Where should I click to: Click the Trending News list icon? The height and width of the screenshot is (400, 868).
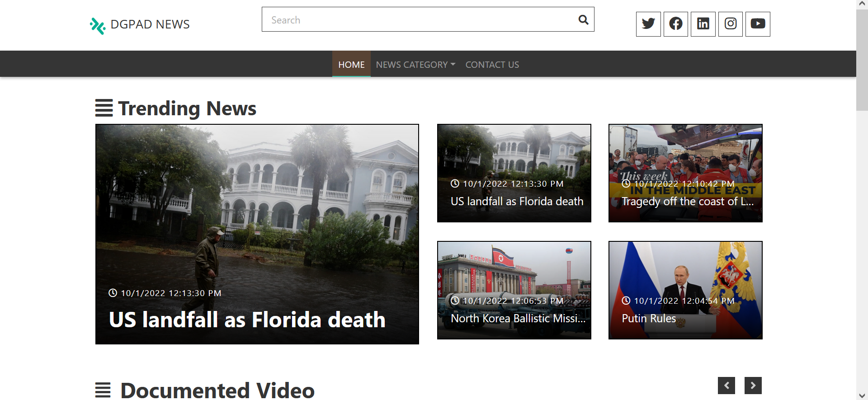(x=104, y=108)
